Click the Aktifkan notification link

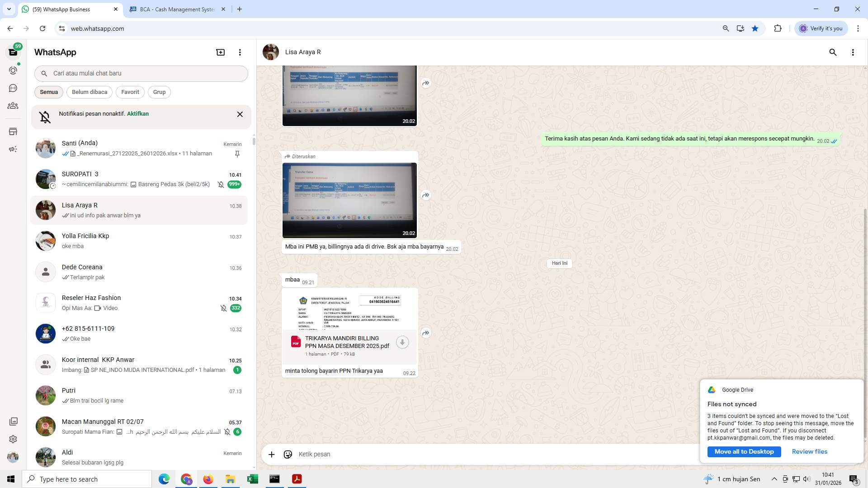click(x=137, y=114)
